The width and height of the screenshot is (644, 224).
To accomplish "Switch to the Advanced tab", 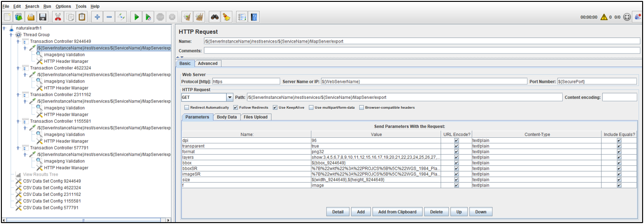I will point(208,63).
